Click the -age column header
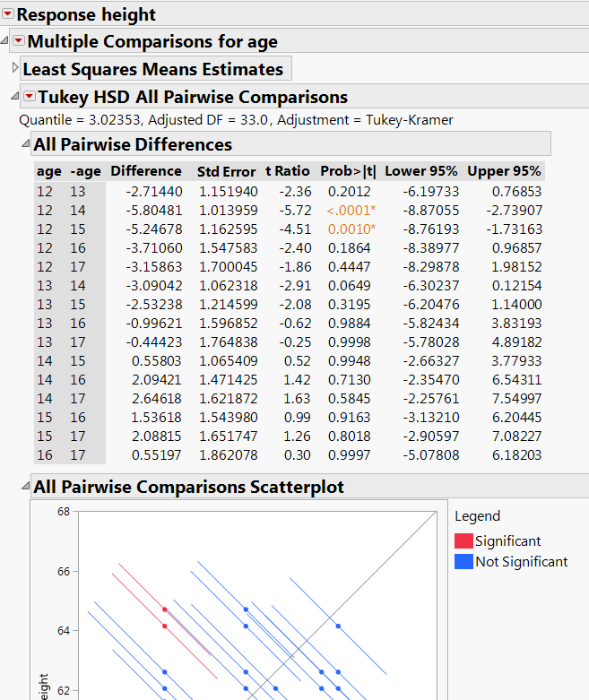 [x=85, y=171]
